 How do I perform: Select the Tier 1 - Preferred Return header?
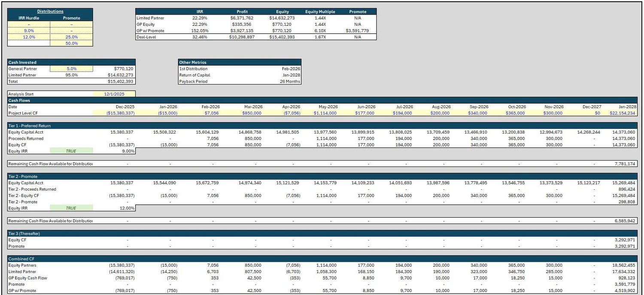pos(322,126)
